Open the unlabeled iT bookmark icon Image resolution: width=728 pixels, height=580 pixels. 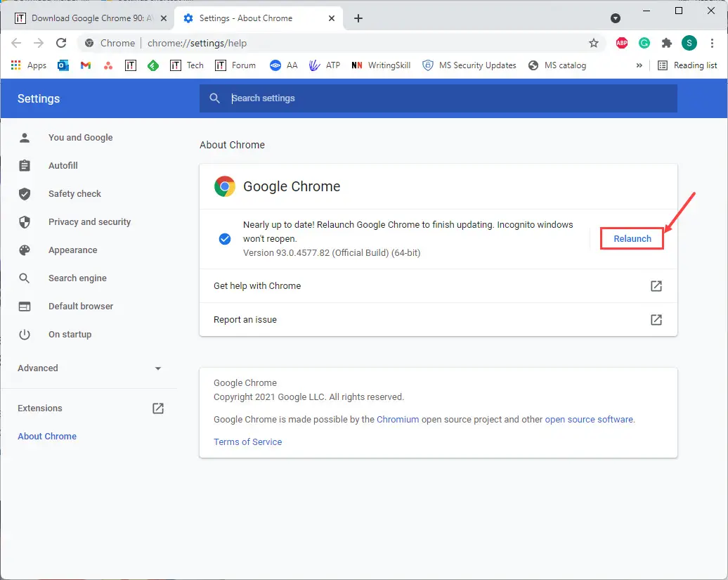point(131,65)
